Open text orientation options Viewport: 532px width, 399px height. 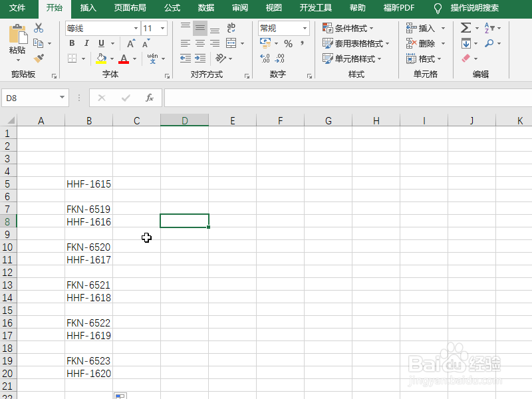221,59
